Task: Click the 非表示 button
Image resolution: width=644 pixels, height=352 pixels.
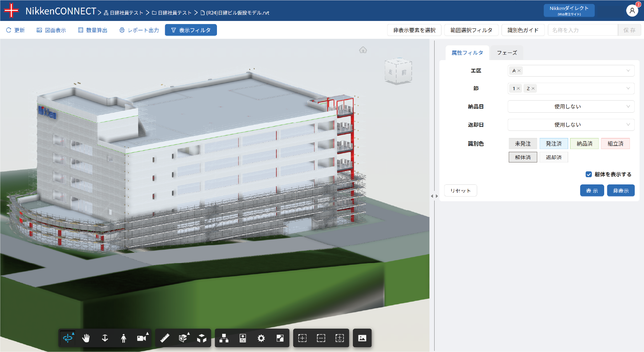Action: coord(621,191)
